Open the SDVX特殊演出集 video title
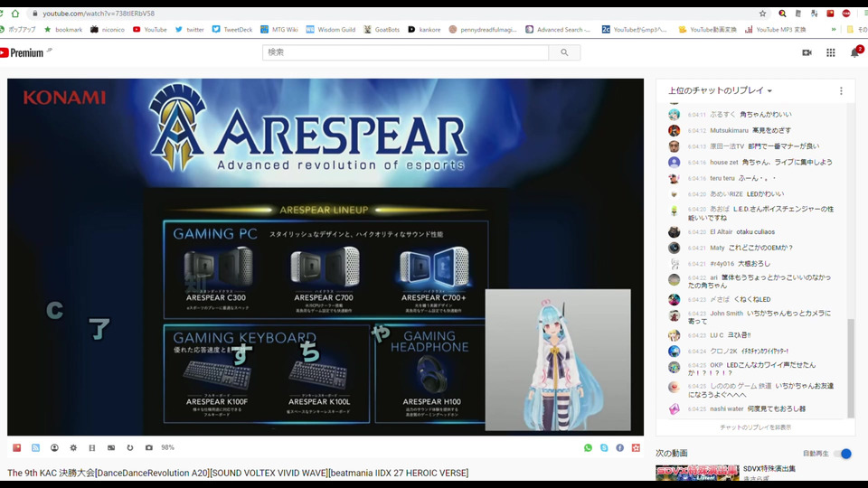The image size is (868, 488). 769,469
